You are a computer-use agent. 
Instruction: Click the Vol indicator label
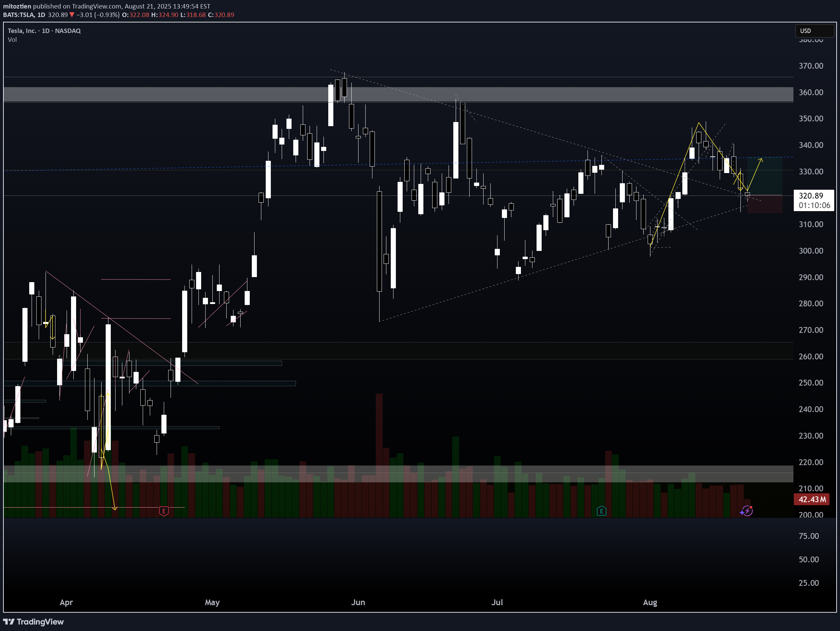(x=12, y=39)
